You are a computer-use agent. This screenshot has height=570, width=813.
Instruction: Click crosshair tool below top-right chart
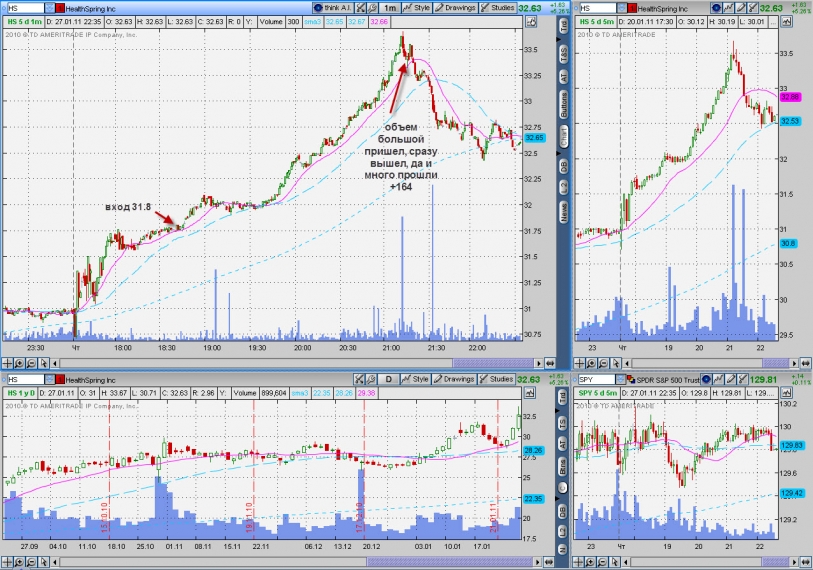pyautogui.click(x=580, y=363)
